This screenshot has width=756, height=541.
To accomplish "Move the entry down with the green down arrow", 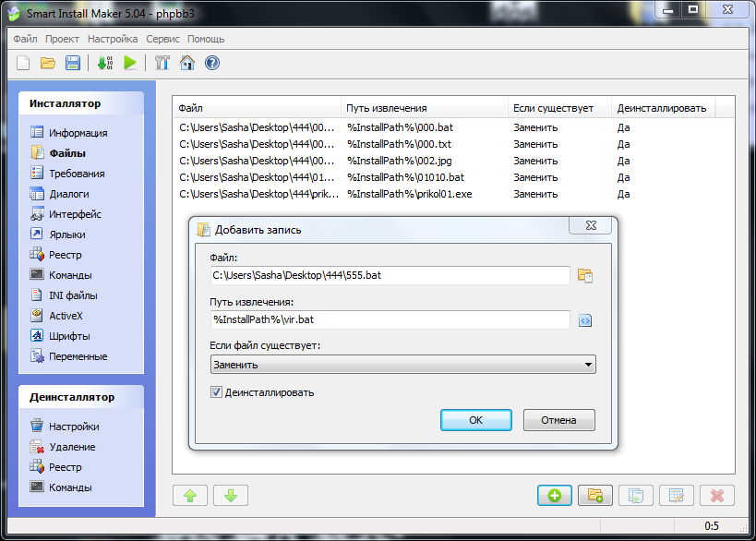I will (231, 495).
